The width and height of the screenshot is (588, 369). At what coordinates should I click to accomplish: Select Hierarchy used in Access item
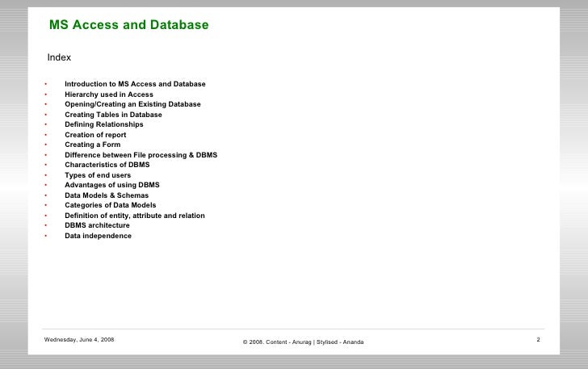[x=109, y=94]
